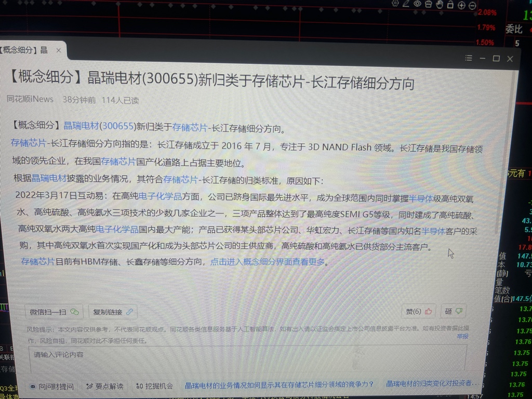Click the 委比 label in quote panel
Screen dimensions: 532x399
tap(514, 29)
